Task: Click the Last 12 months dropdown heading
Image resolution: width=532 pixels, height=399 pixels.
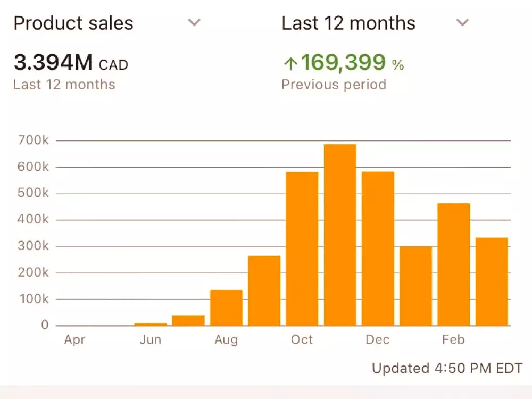Action: (x=348, y=23)
